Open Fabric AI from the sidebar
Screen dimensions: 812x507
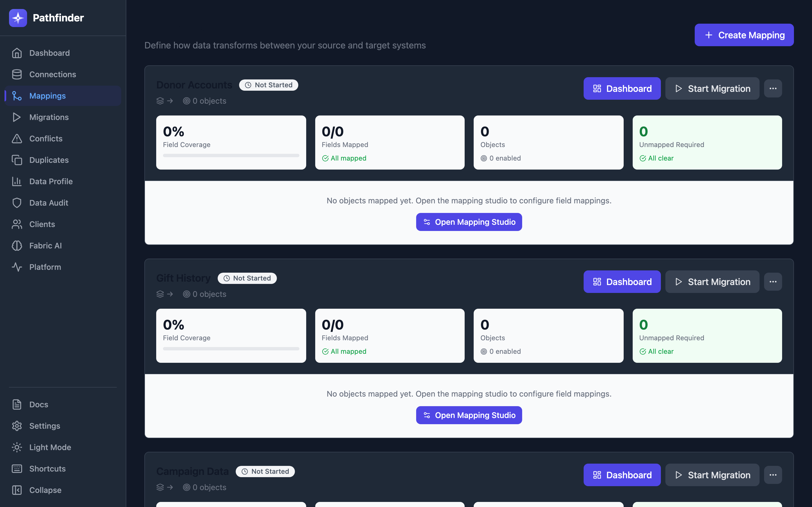coord(46,245)
